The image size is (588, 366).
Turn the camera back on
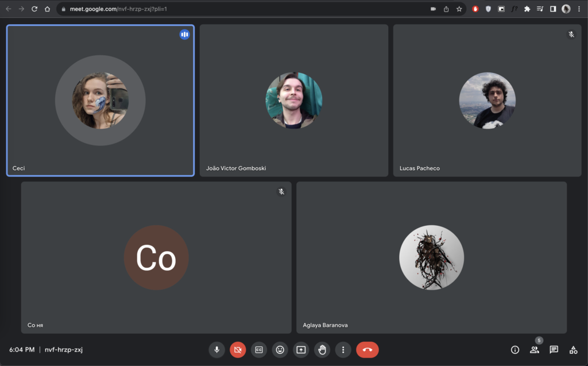238,349
